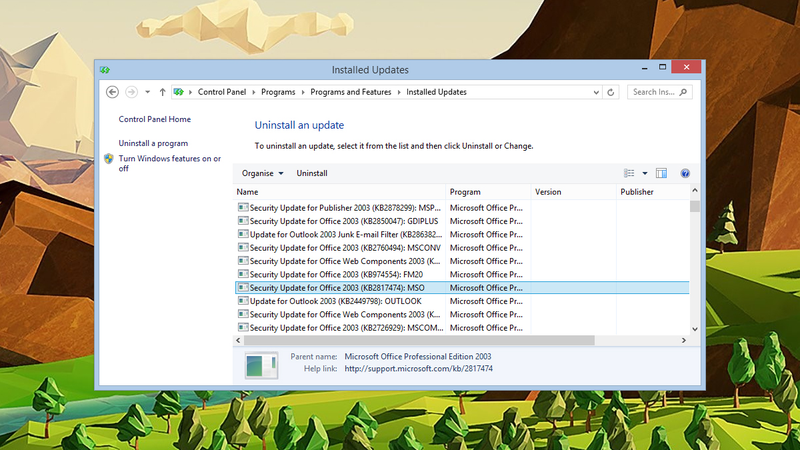
Task: Sort by Publisher column header
Action: 653,192
